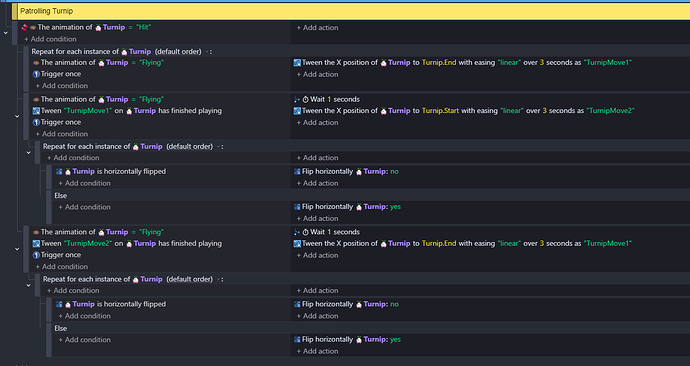The width and height of the screenshot is (690, 366).
Task: Click the first Trigger once condition under Flying animation
Action: click(57, 74)
